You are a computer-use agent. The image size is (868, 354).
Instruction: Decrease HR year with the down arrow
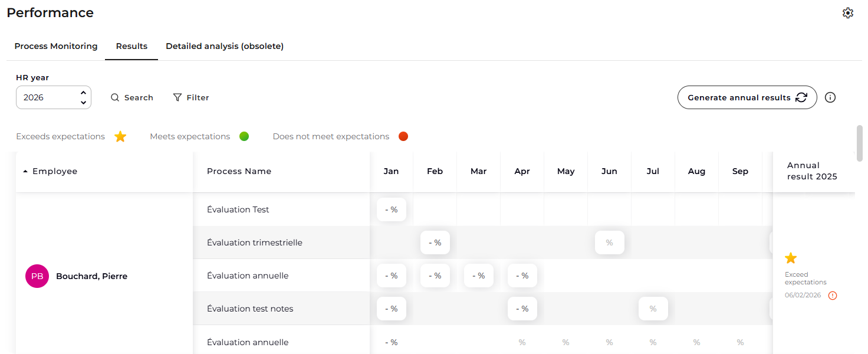click(83, 103)
